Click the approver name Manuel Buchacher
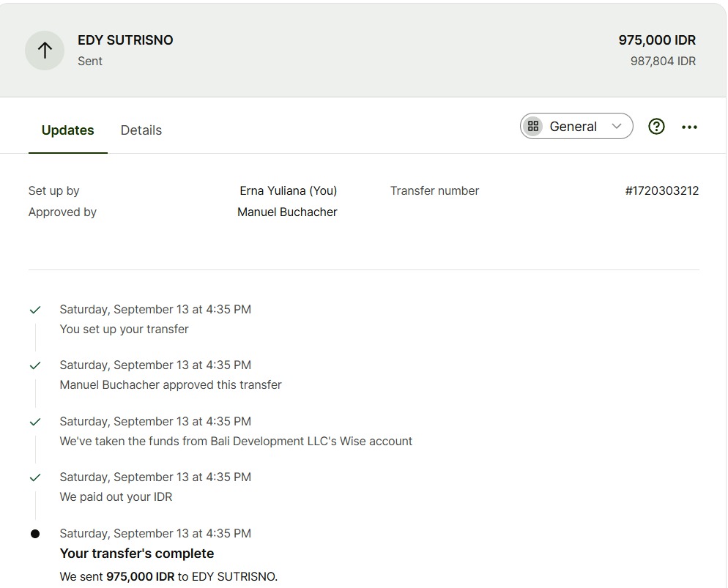The width and height of the screenshot is (728, 588). pos(287,212)
